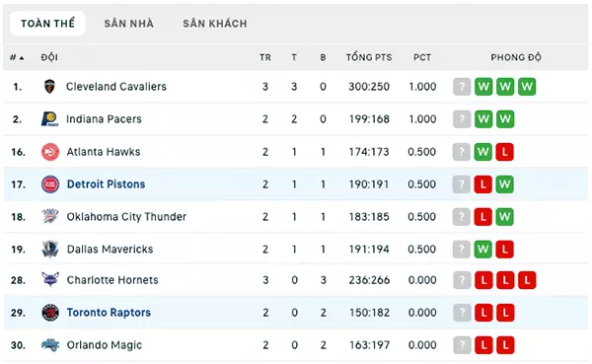Screen dimensions: 592x364
Task: Switch to the SÂN NHÀ tab
Action: coord(128,24)
